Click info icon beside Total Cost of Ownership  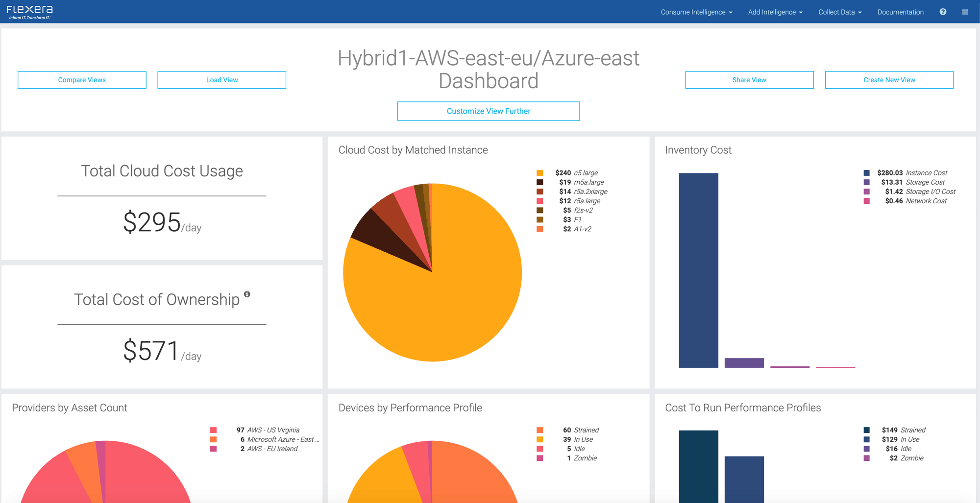(247, 294)
